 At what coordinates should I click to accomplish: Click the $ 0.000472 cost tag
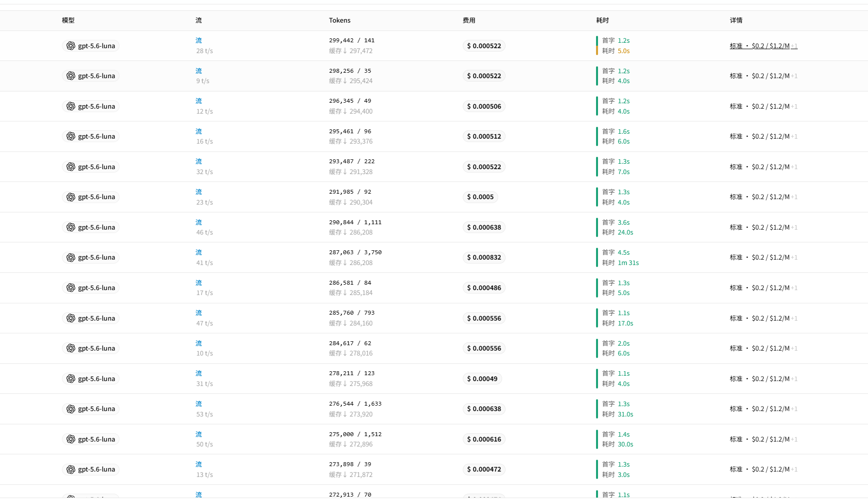tap(484, 469)
